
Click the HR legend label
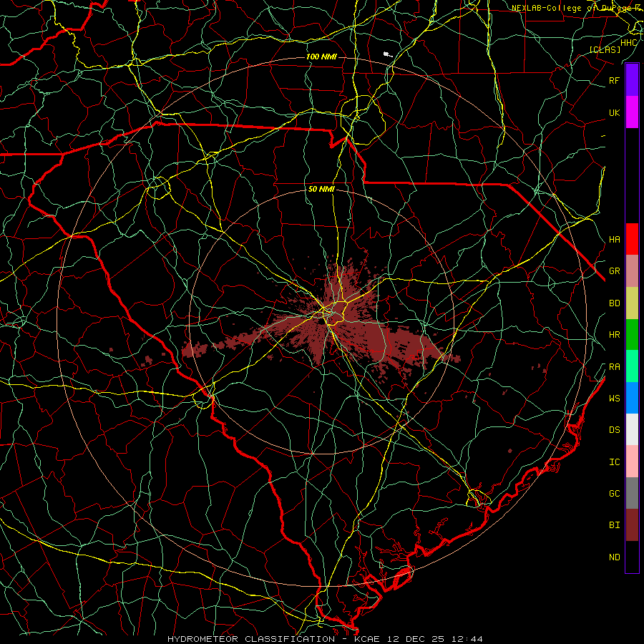614,335
